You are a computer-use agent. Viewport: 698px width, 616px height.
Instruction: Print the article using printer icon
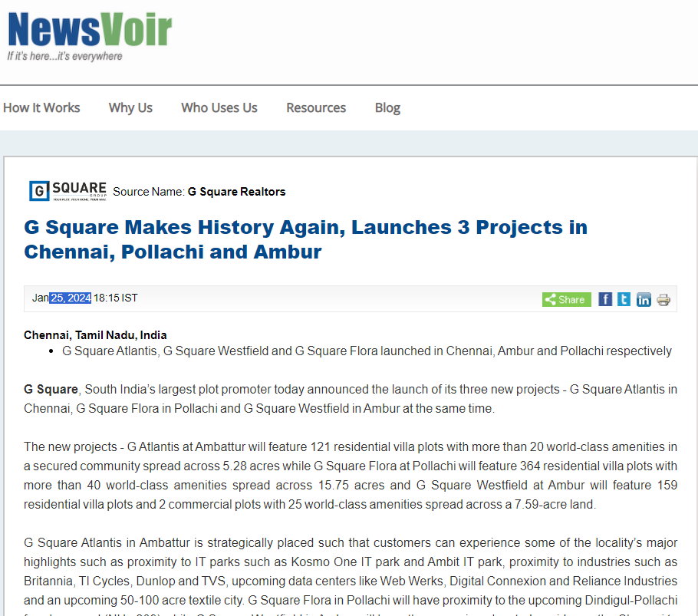pos(663,299)
